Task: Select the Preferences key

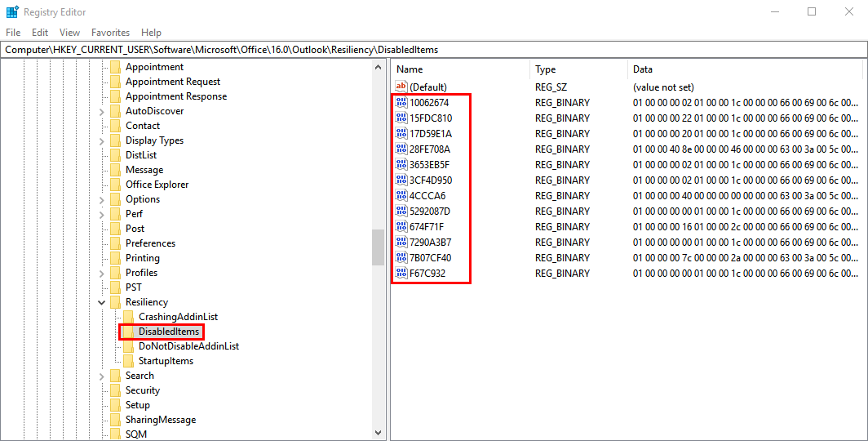Action: pos(150,243)
